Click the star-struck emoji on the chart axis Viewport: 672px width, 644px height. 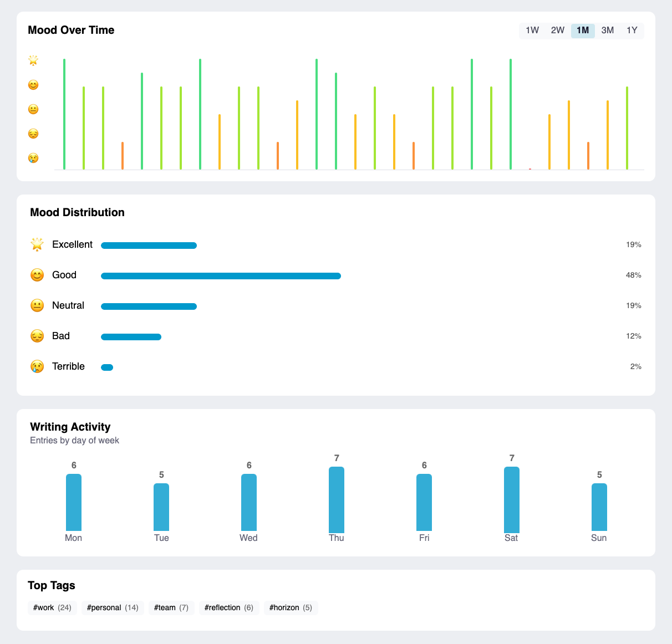(x=33, y=61)
